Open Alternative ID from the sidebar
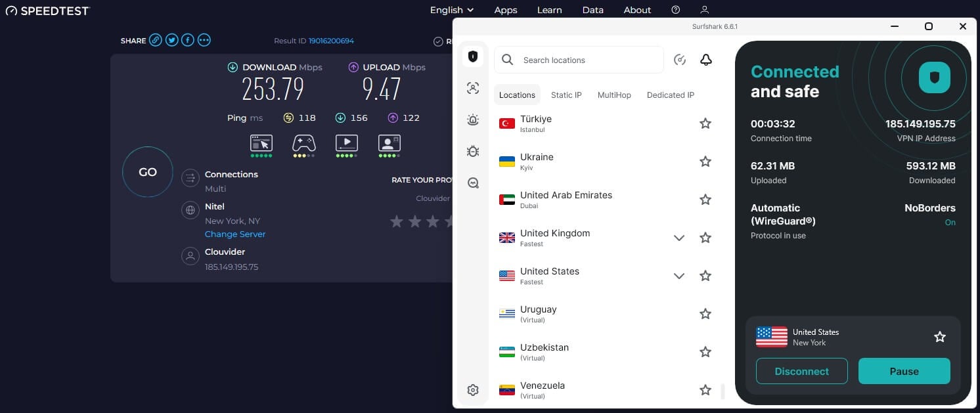 pos(473,86)
